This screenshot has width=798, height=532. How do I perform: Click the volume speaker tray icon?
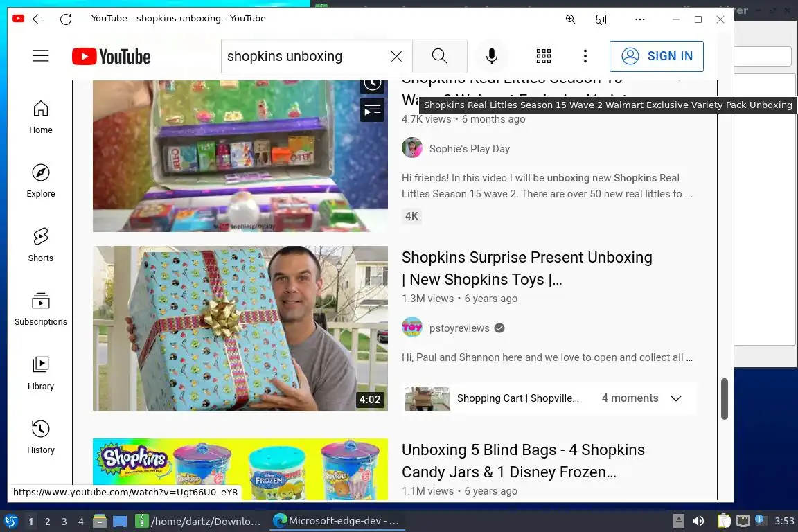(698, 521)
